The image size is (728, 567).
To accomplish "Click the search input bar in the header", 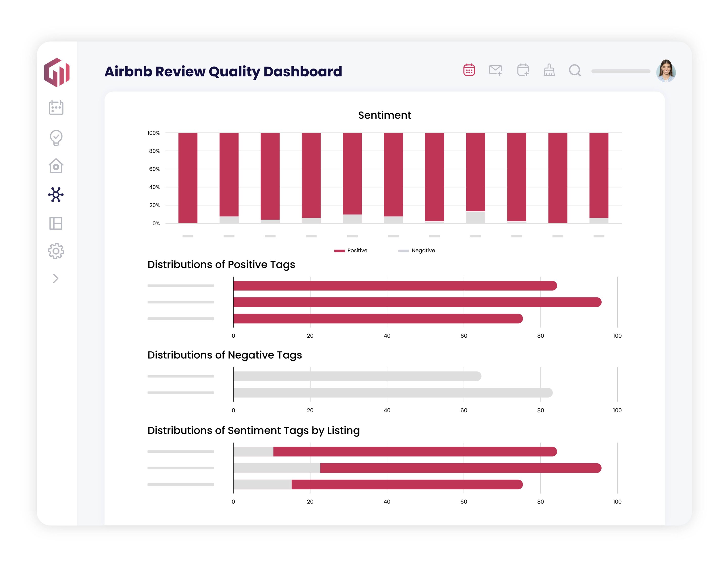I will [x=621, y=71].
